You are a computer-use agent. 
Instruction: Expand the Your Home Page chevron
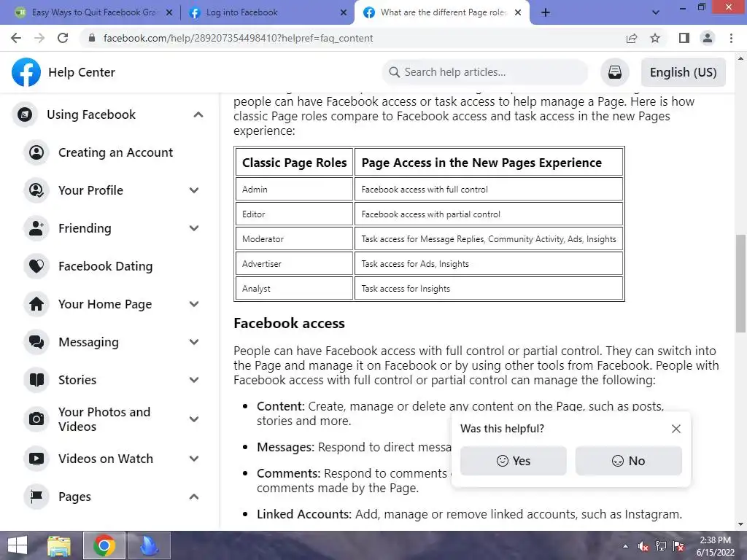(x=194, y=304)
